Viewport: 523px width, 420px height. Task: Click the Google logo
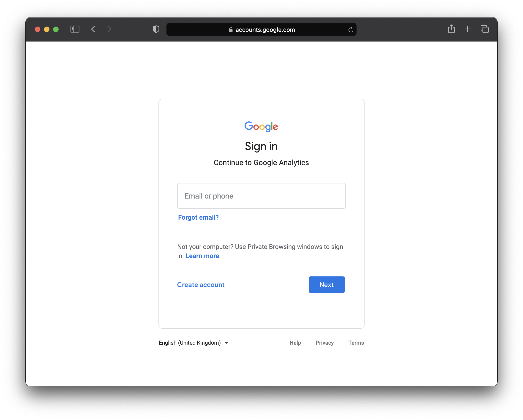261,126
